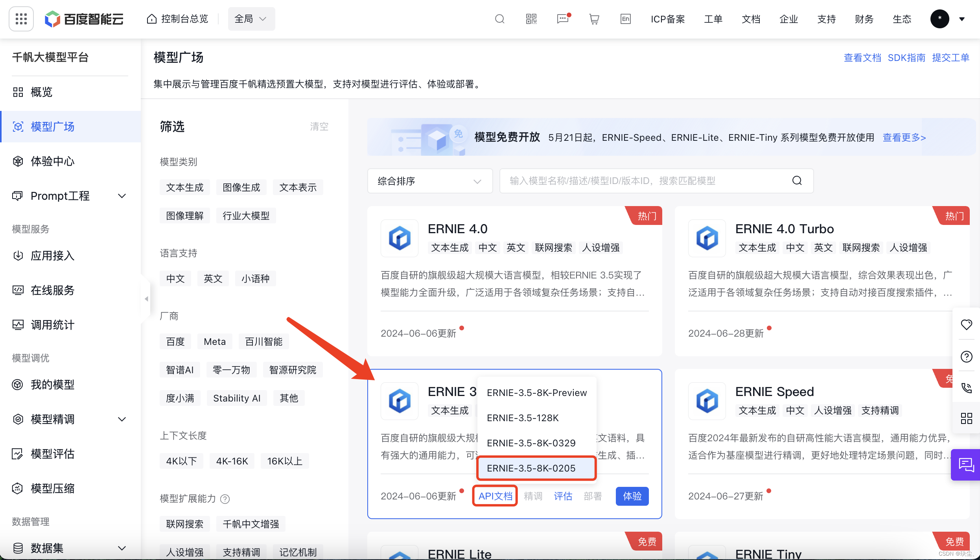Open the 全局 region dropdown
This screenshot has height=560, width=980.
[x=251, y=19]
